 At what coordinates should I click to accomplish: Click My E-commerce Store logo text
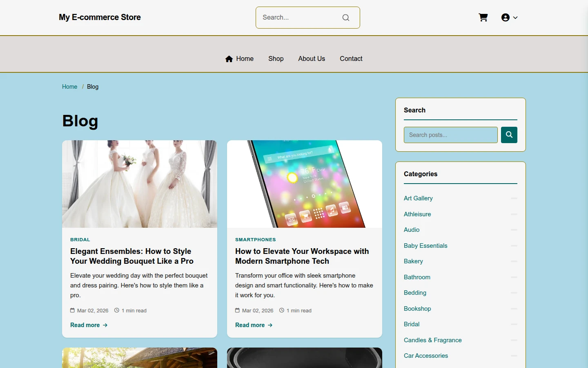[100, 17]
